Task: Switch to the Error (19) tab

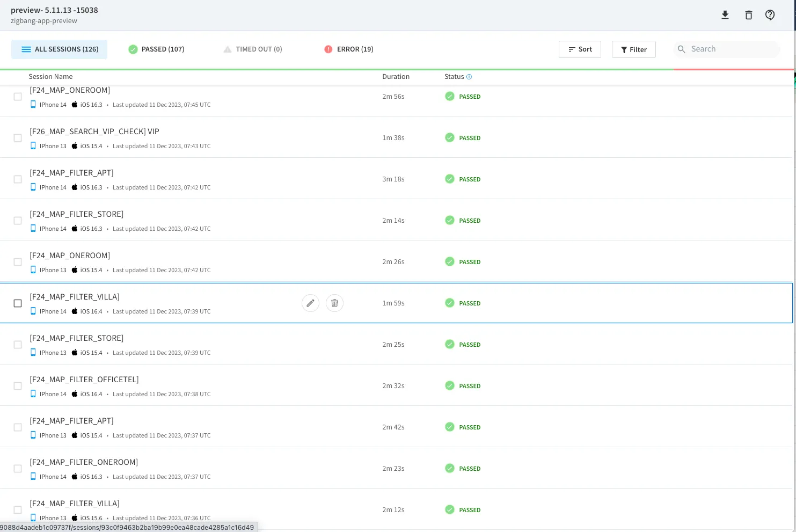Action: (349, 49)
